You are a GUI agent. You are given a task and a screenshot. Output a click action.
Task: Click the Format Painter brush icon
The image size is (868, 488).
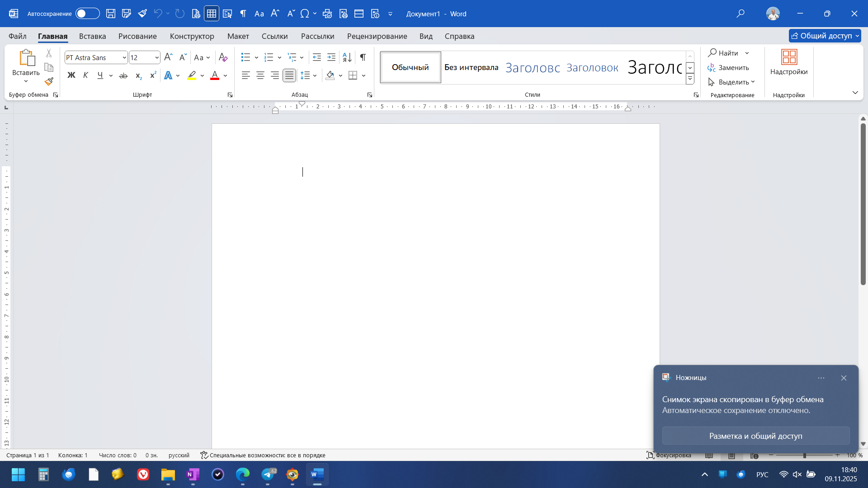tap(49, 82)
